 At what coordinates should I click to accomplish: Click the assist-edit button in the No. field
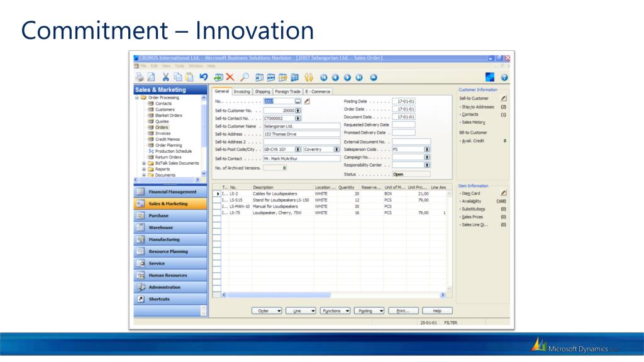(297, 101)
